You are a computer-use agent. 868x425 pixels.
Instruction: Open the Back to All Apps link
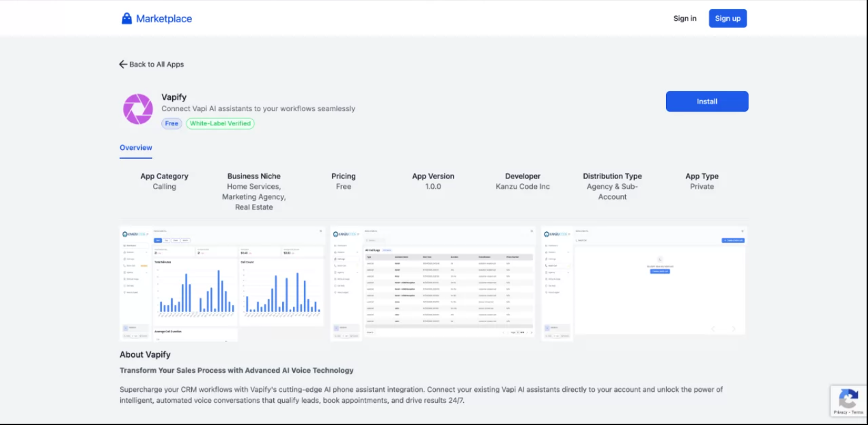click(156, 64)
